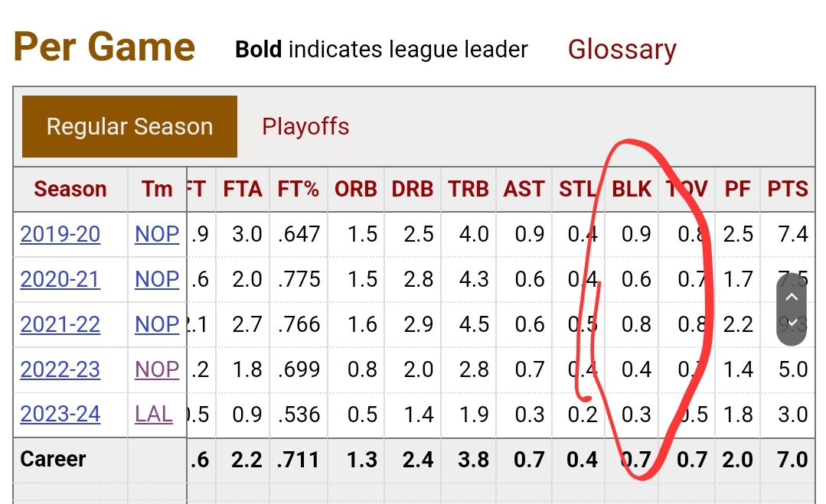Tap the scroll-down chevron arrow
The width and height of the screenshot is (826, 504).
[x=792, y=323]
